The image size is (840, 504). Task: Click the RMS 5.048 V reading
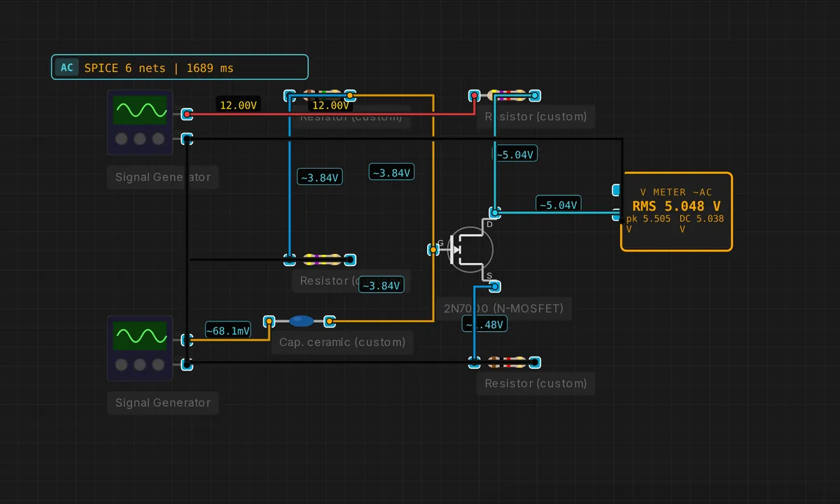click(676, 206)
